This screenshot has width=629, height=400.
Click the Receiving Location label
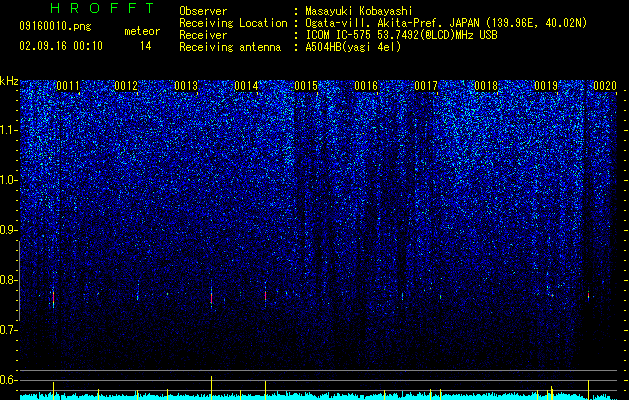233,23
